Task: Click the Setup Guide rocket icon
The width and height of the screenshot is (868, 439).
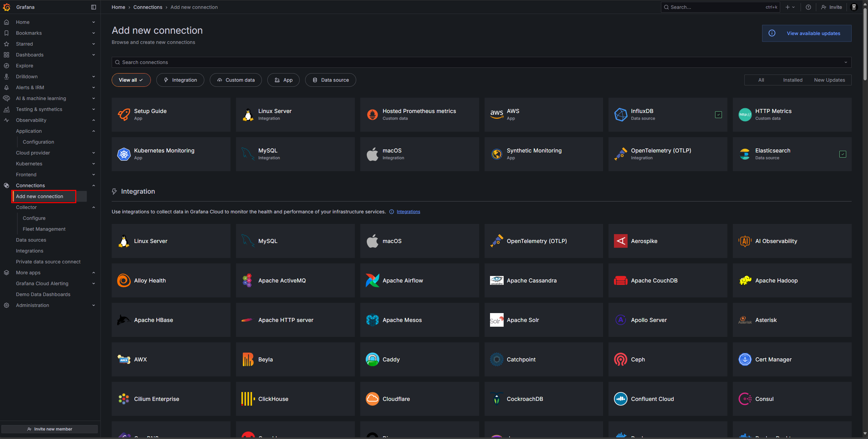Action: (124, 115)
